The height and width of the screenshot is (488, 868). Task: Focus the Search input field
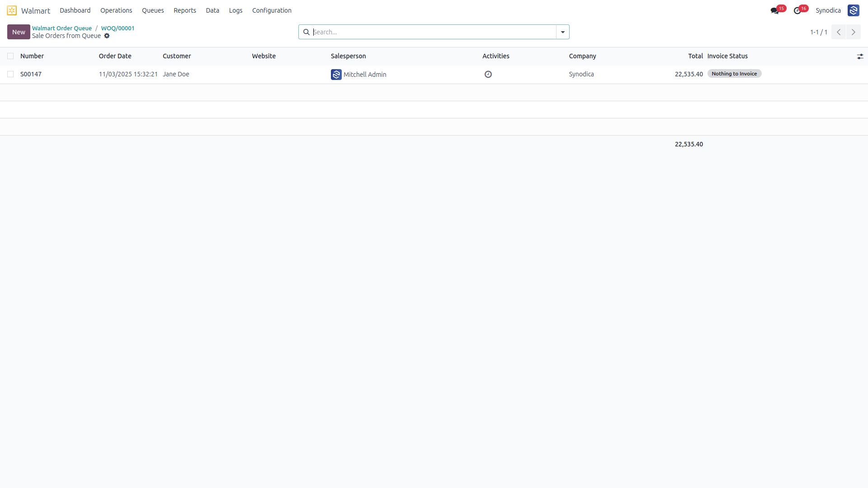click(434, 32)
